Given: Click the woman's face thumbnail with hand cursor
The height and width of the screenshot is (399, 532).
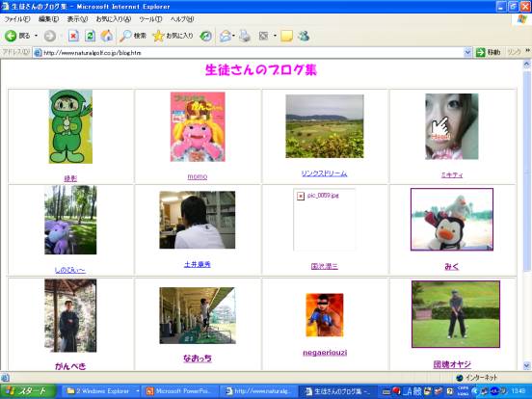Looking at the screenshot, I should pos(452,126).
